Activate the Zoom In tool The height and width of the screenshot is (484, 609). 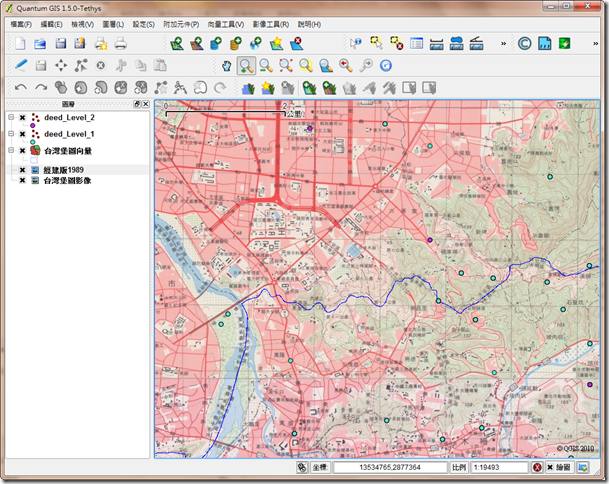tap(246, 66)
